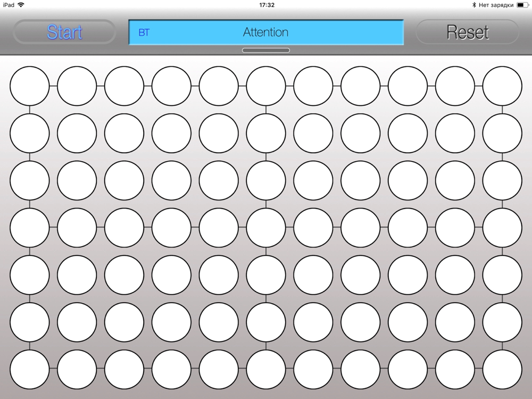Tap the 'Нет зарядки' status text

click(496, 5)
